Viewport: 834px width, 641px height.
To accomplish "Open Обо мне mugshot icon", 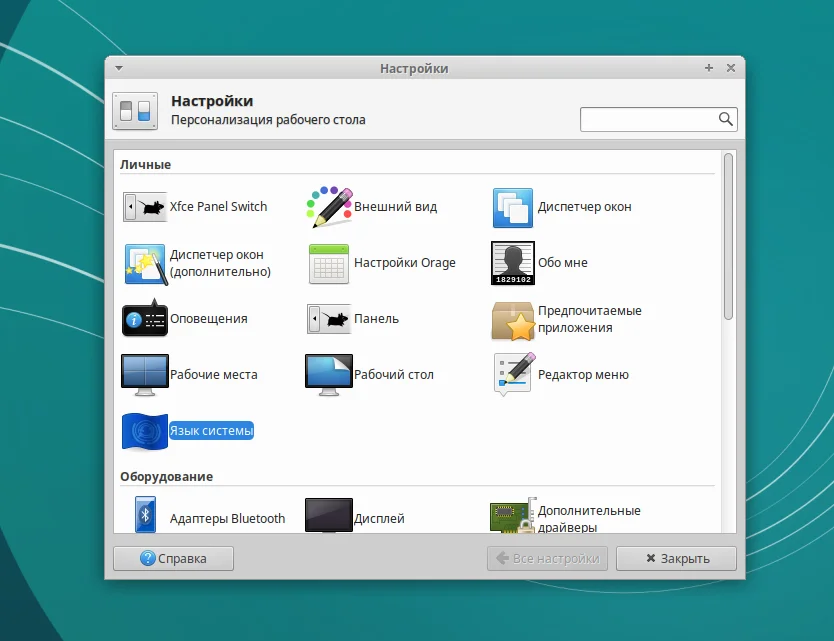I will pos(513,263).
